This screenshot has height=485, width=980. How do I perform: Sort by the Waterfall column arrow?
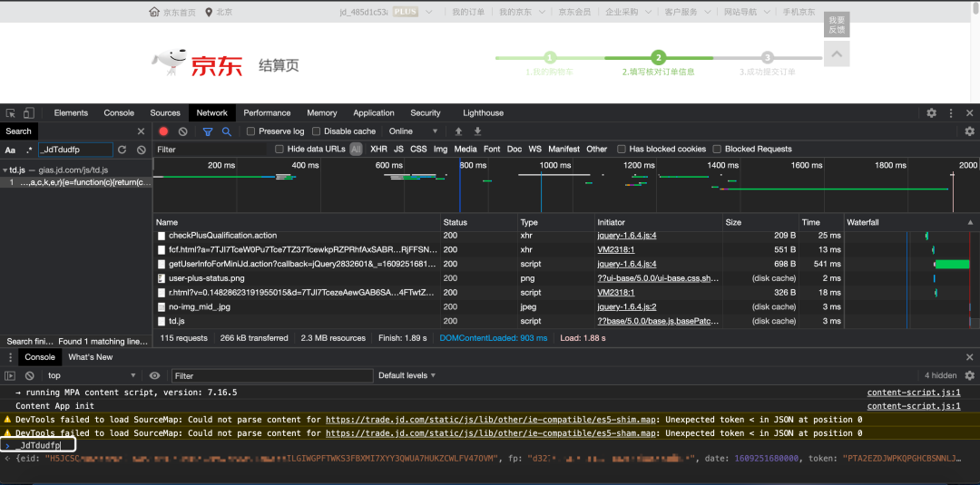coord(970,222)
